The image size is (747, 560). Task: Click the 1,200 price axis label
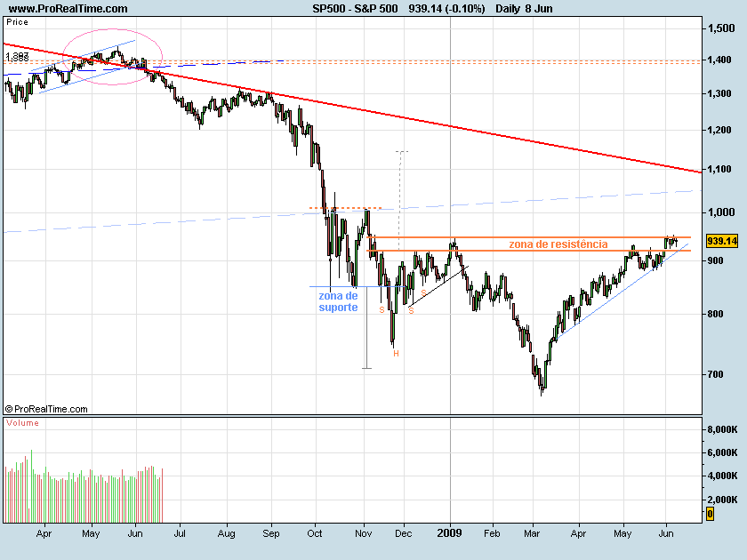(719, 130)
